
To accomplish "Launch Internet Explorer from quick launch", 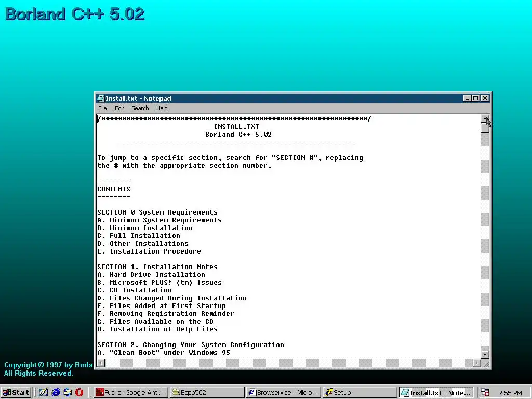I will [56, 393].
